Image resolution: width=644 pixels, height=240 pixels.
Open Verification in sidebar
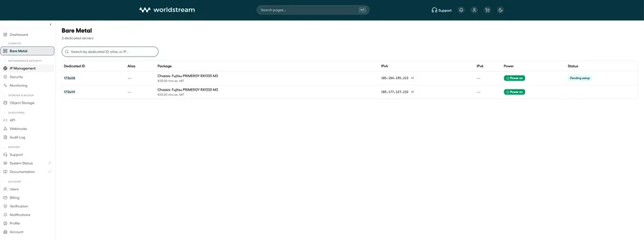point(27,206)
